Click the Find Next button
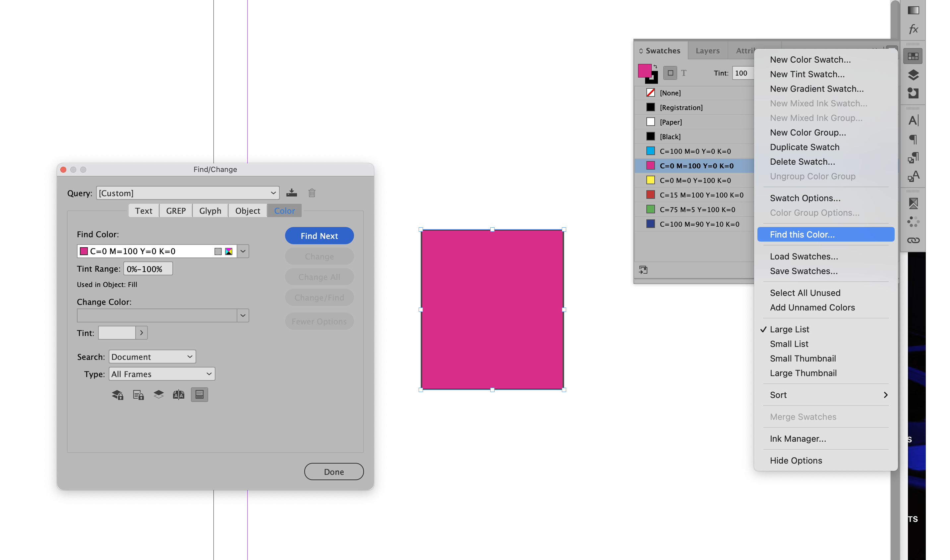 pyautogui.click(x=319, y=236)
